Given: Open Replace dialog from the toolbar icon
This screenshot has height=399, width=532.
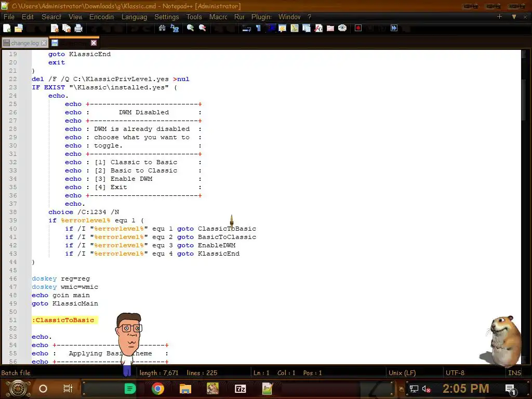Looking at the screenshot, I should pyautogui.click(x=175, y=28).
